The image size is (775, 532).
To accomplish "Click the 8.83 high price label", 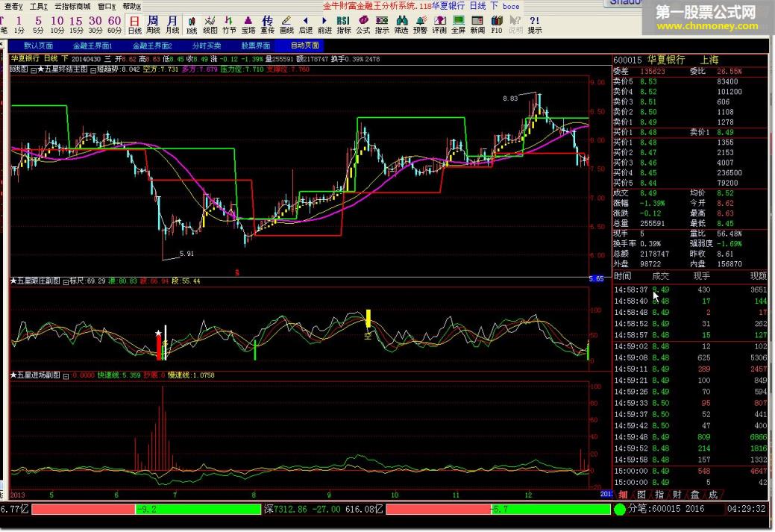I will tap(510, 98).
